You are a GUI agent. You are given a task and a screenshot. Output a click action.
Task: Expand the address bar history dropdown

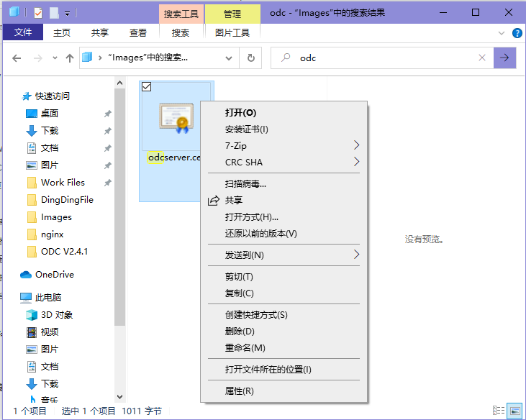click(x=229, y=58)
